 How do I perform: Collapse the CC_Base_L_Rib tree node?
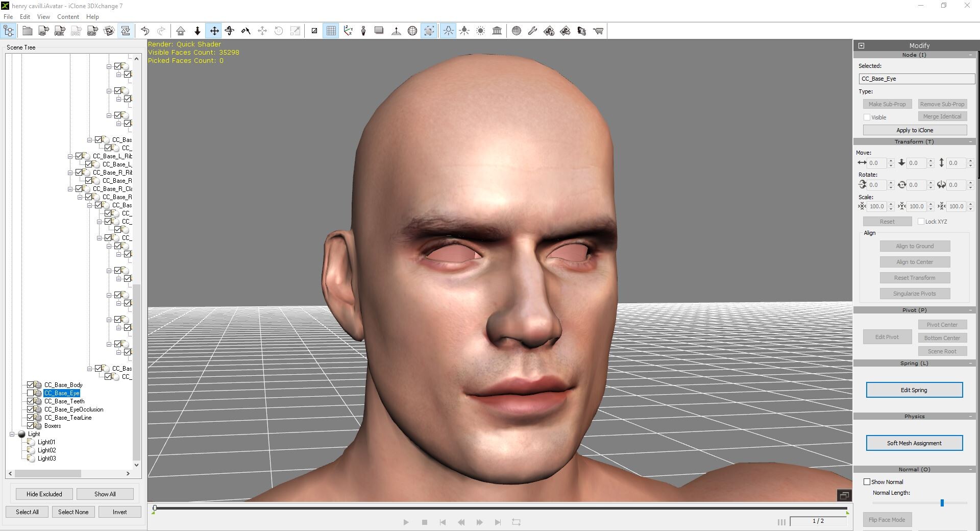pos(70,156)
